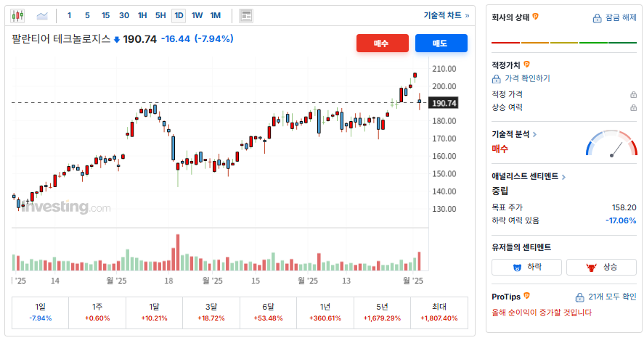Click the lock icon beside 가격 확인하기
The height and width of the screenshot is (343, 644).
[496, 78]
